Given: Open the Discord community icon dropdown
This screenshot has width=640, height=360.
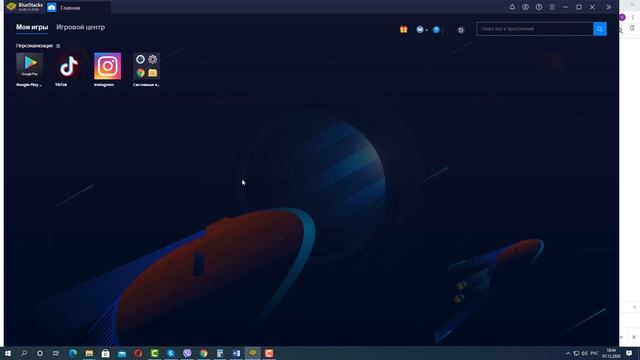Looking at the screenshot, I should tap(421, 29).
